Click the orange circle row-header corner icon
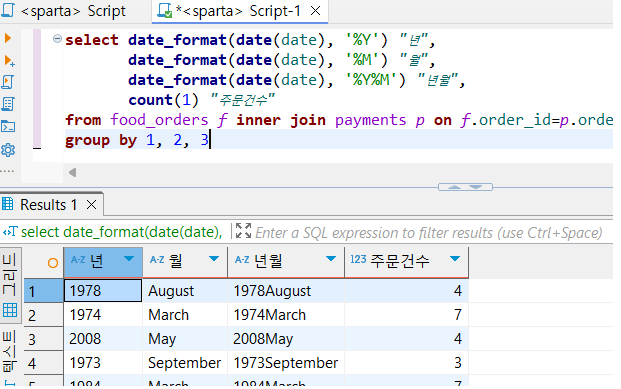Screen dimensions: 621x389 point(53,263)
